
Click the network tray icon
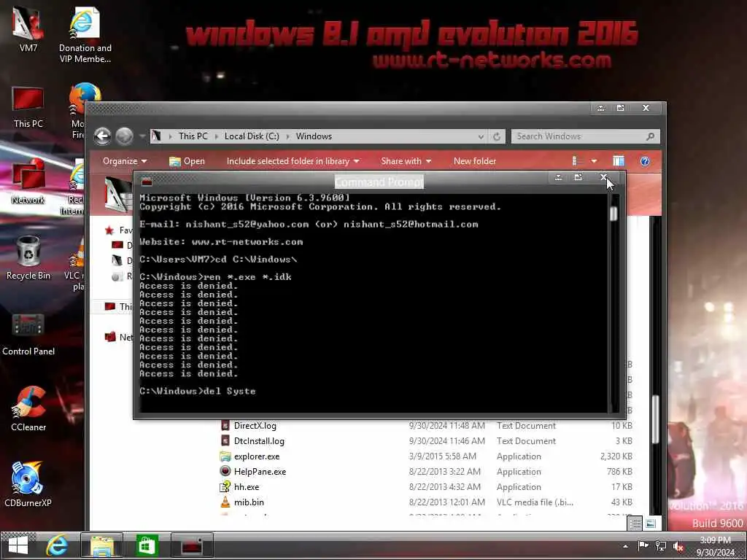(x=661, y=545)
